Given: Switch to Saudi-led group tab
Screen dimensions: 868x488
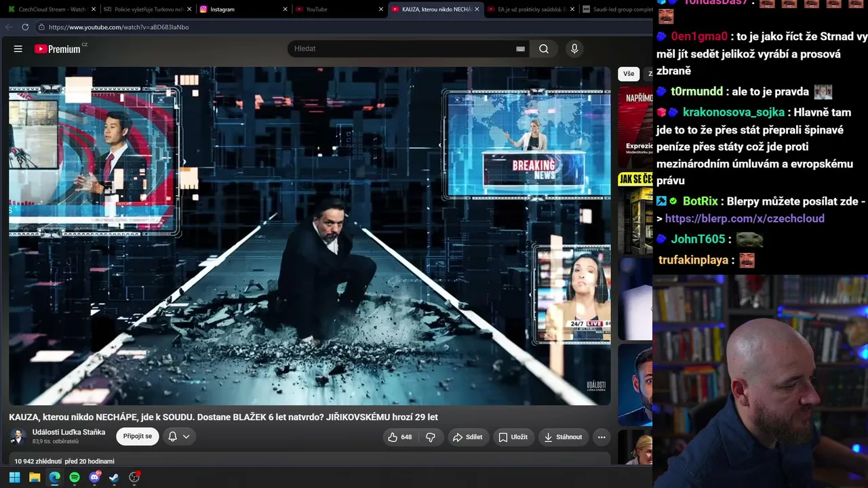Looking at the screenshot, I should coord(616,9).
